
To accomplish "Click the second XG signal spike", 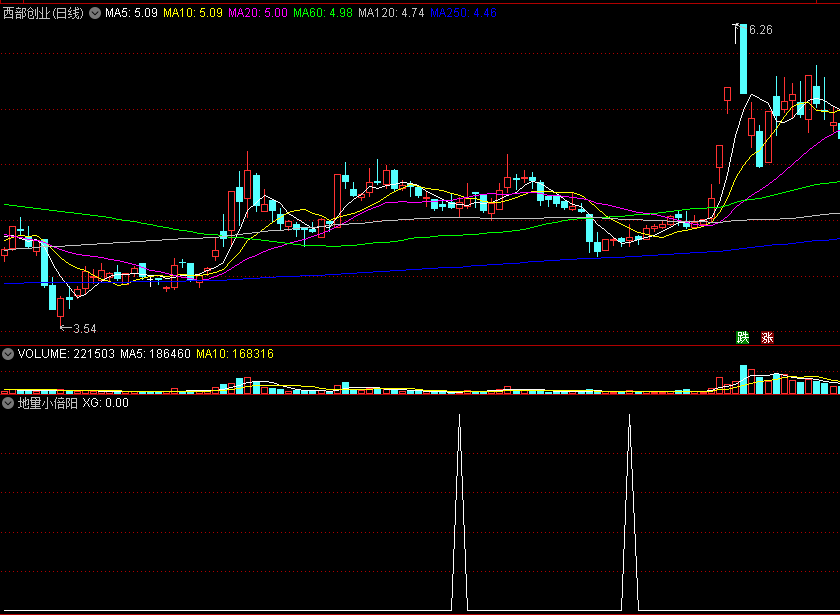I will coord(629,512).
